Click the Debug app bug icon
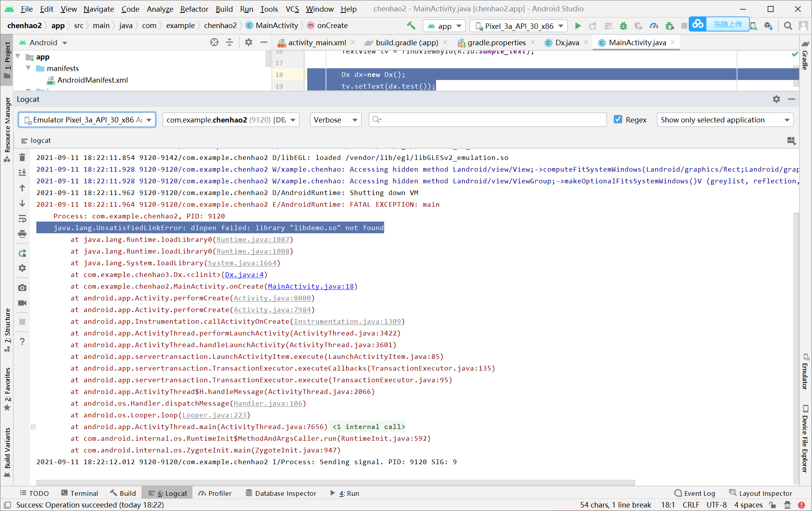Image resolution: width=812 pixels, height=511 pixels. (623, 26)
